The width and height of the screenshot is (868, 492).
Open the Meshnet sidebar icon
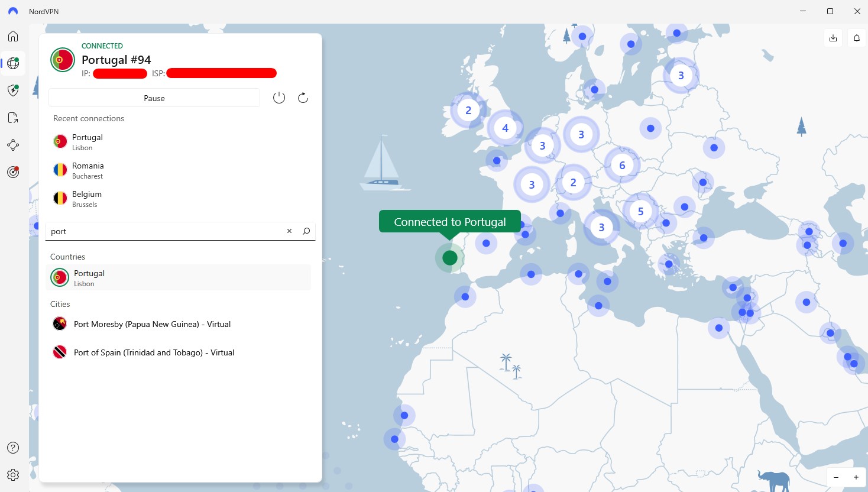(13, 145)
